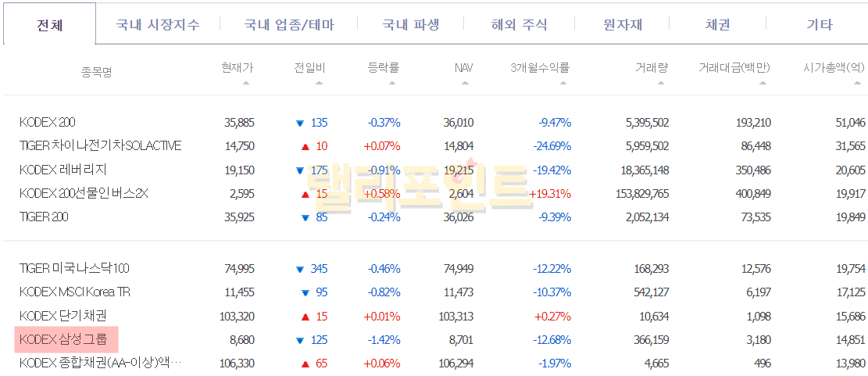Image resolution: width=868 pixels, height=376 pixels.
Task: Click the sort arrow under 현재가
Action: coord(246,82)
